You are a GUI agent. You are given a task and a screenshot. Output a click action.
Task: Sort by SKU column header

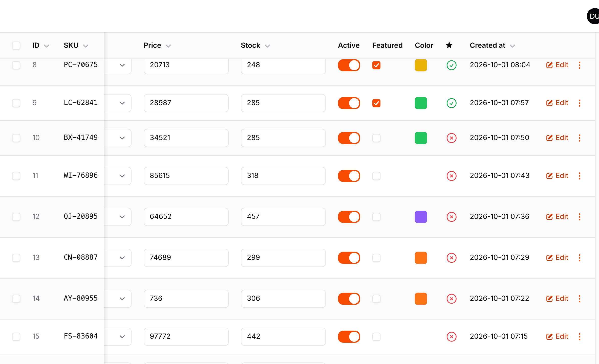pyautogui.click(x=76, y=45)
